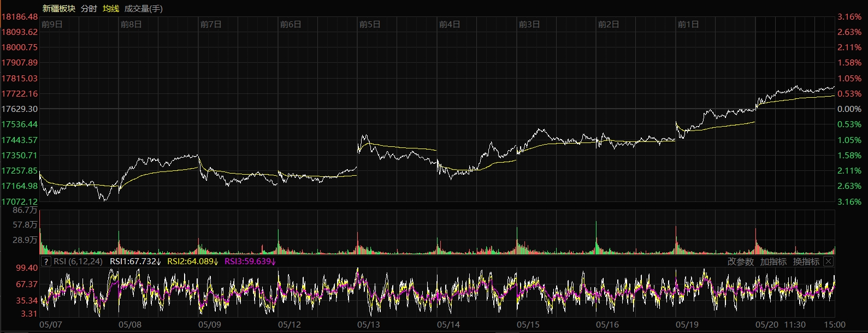Click the 前3日 day marker
Screen dimensions: 868x333
[529, 25]
